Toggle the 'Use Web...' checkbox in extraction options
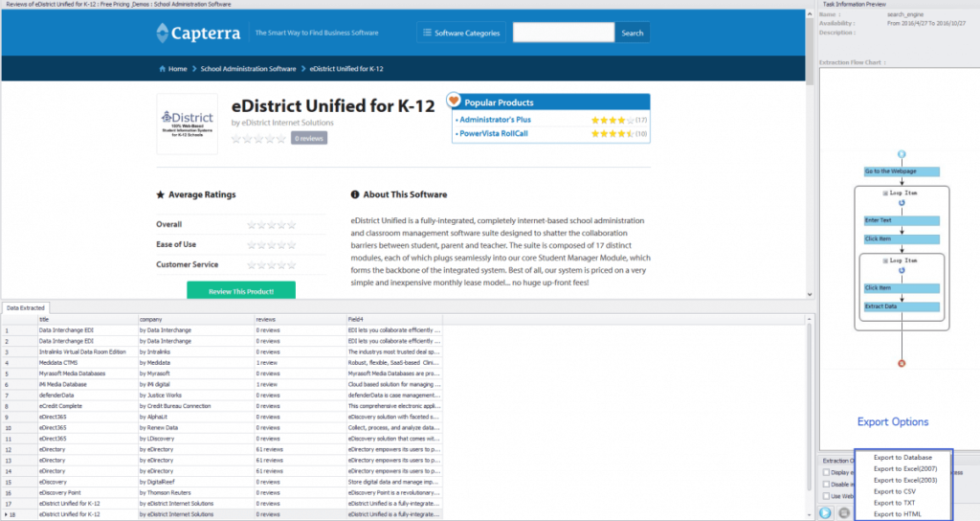The height and width of the screenshot is (521, 980). click(x=826, y=496)
